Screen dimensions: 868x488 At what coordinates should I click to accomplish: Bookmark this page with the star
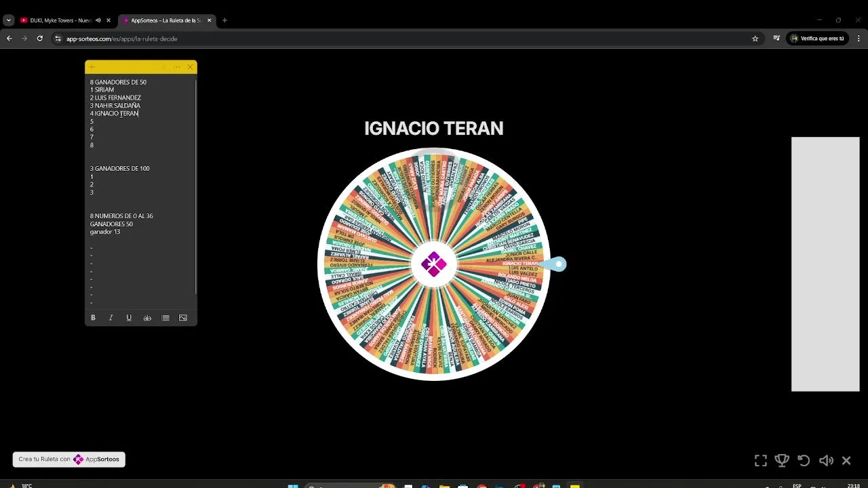tap(755, 39)
